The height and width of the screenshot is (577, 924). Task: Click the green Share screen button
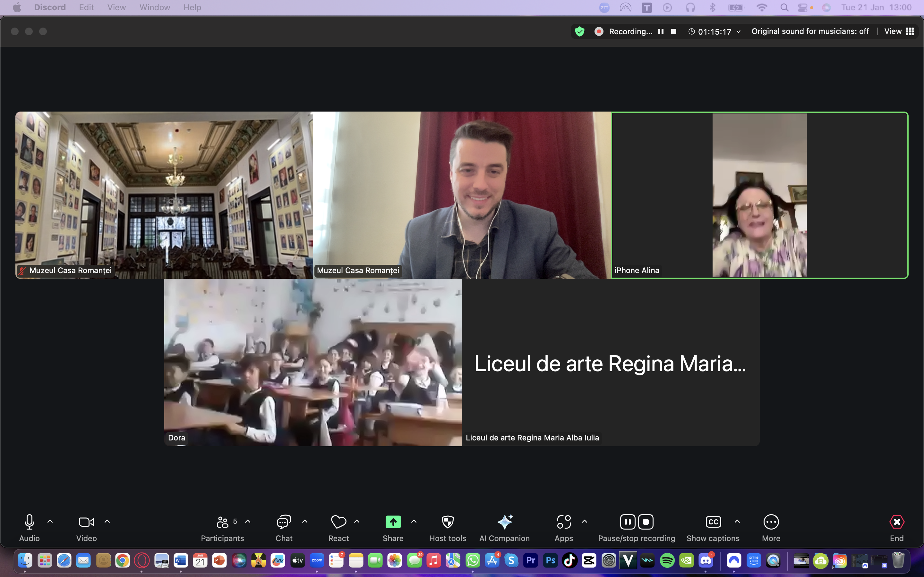[393, 522]
